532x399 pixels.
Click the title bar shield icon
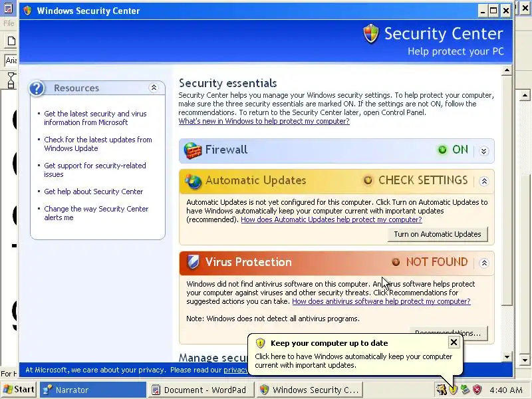(x=27, y=11)
